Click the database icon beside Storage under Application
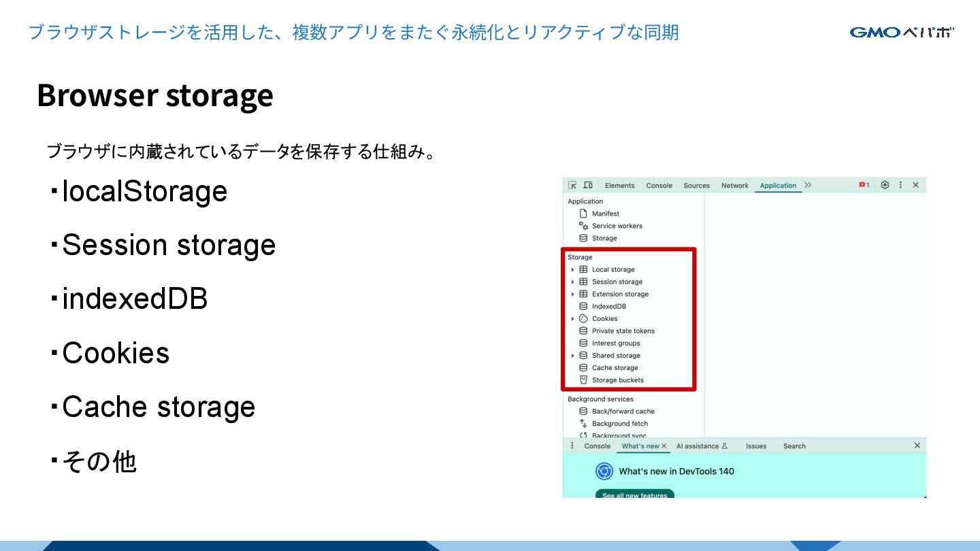Screen dimensions: 980x551 point(583,238)
